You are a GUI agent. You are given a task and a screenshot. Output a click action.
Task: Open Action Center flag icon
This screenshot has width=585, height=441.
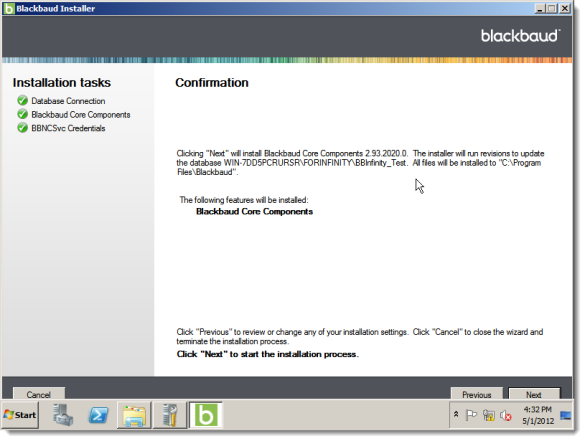[x=471, y=415]
